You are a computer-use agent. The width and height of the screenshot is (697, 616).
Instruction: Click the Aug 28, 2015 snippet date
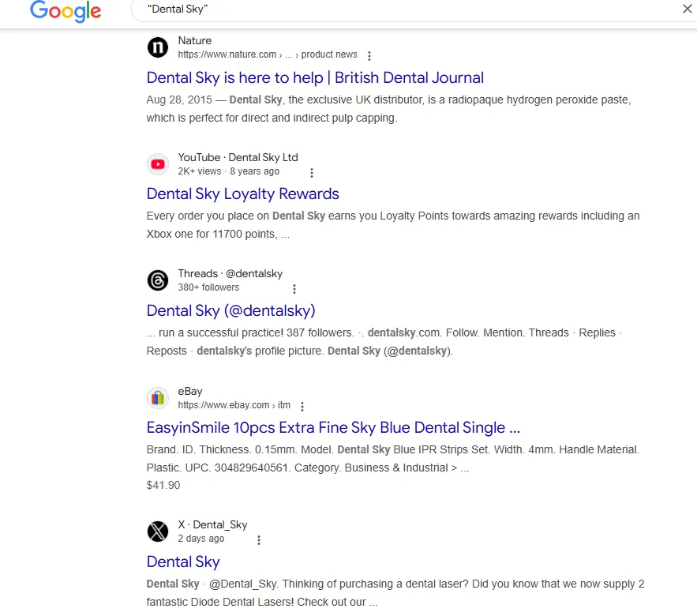(179, 100)
